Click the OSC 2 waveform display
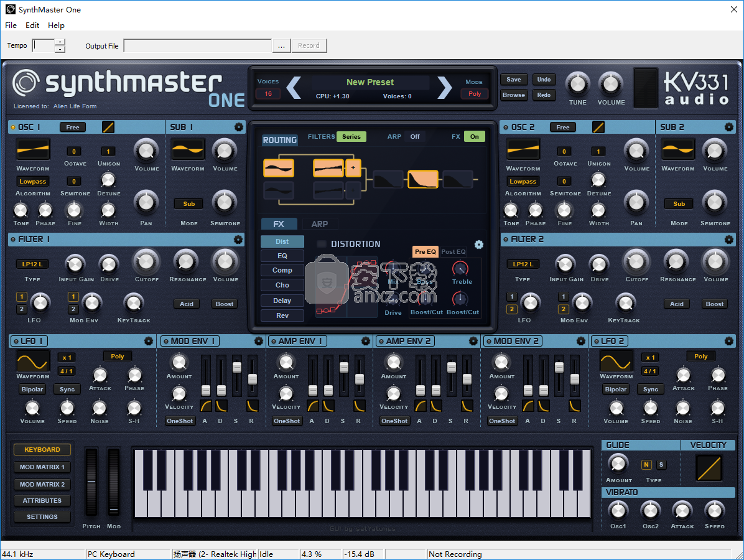Viewport: 744px width, 560px height. pos(523,150)
